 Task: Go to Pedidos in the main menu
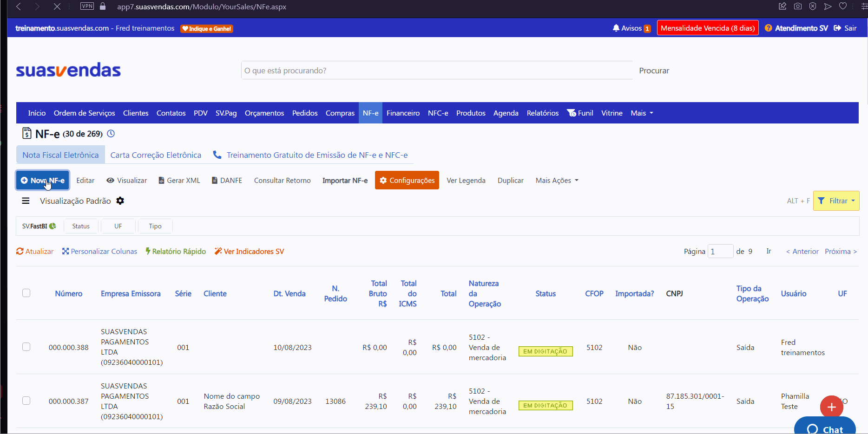[305, 113]
